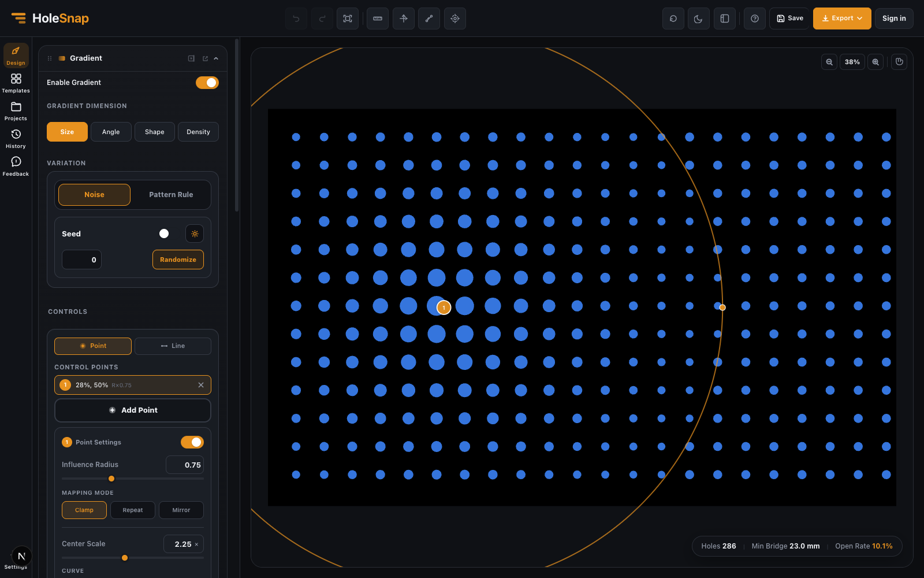Click the HoleSnap logo
Image resolution: width=924 pixels, height=578 pixels.
coord(50,18)
